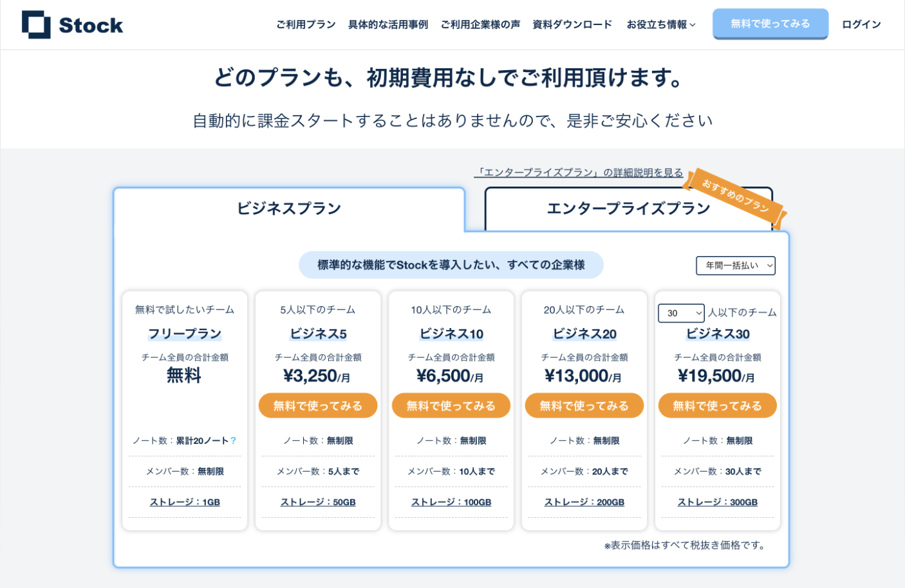The width and height of the screenshot is (905, 588).
Task: Click the ビジネス5 plan title
Action: (x=318, y=334)
